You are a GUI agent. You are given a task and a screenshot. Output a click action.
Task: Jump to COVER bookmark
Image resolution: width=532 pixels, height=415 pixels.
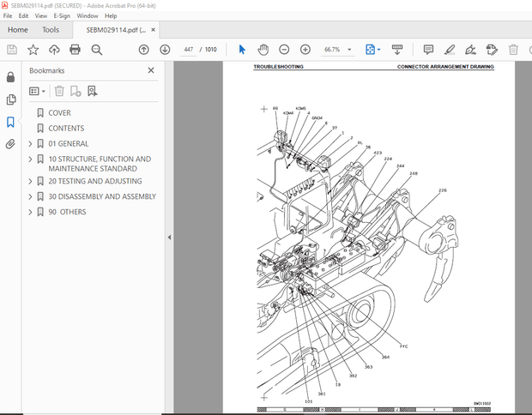59,113
